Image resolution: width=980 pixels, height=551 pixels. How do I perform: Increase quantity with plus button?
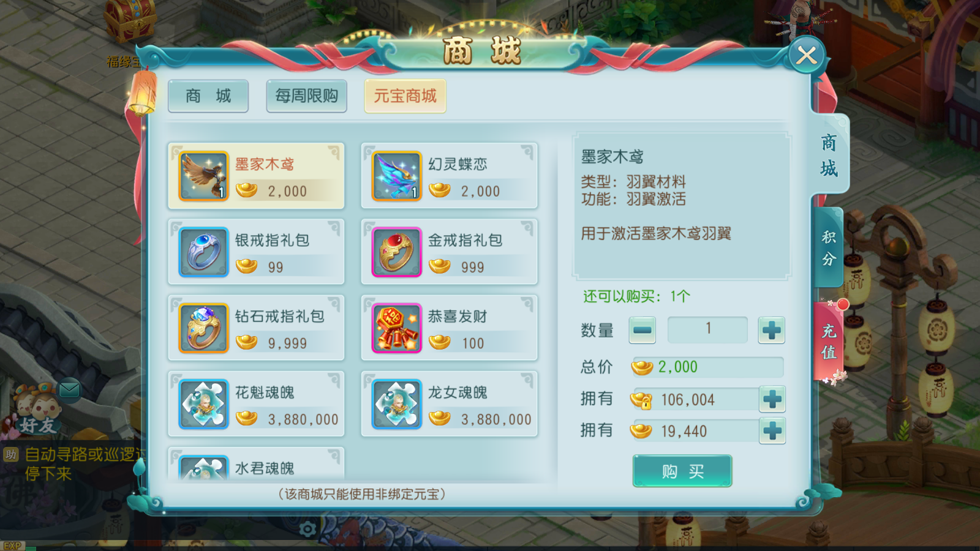pyautogui.click(x=772, y=330)
